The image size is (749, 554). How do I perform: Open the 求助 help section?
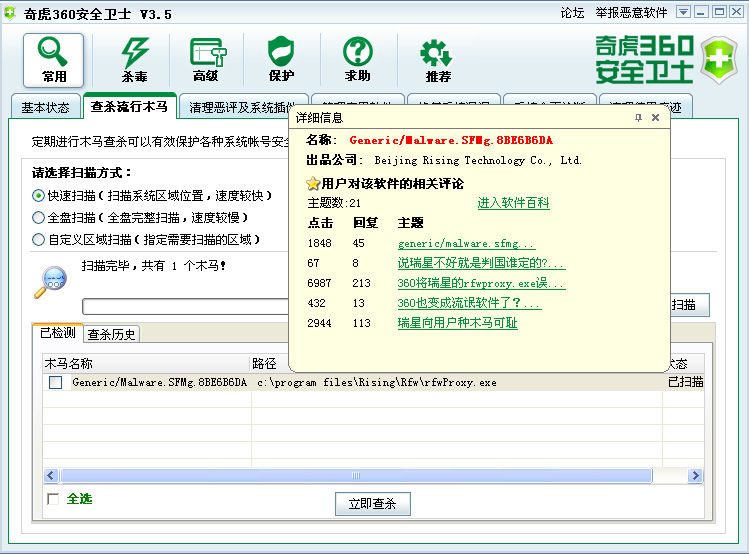pyautogui.click(x=357, y=59)
